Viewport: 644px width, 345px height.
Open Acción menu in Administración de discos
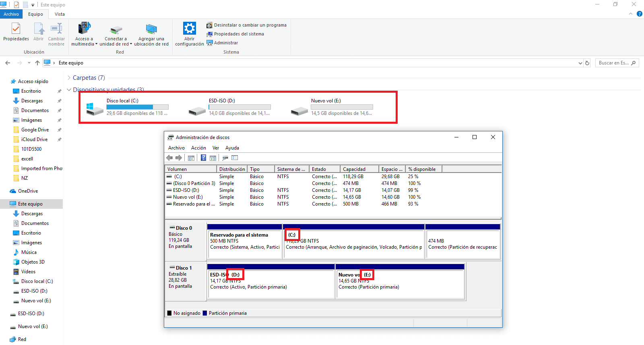point(198,148)
